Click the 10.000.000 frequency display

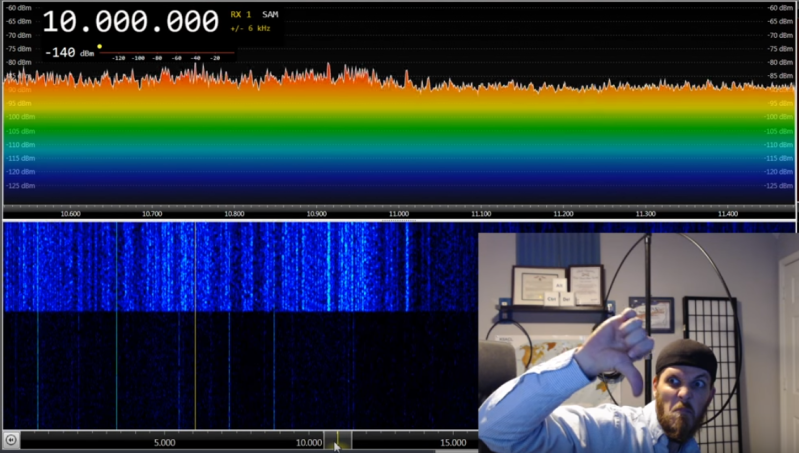click(x=130, y=22)
